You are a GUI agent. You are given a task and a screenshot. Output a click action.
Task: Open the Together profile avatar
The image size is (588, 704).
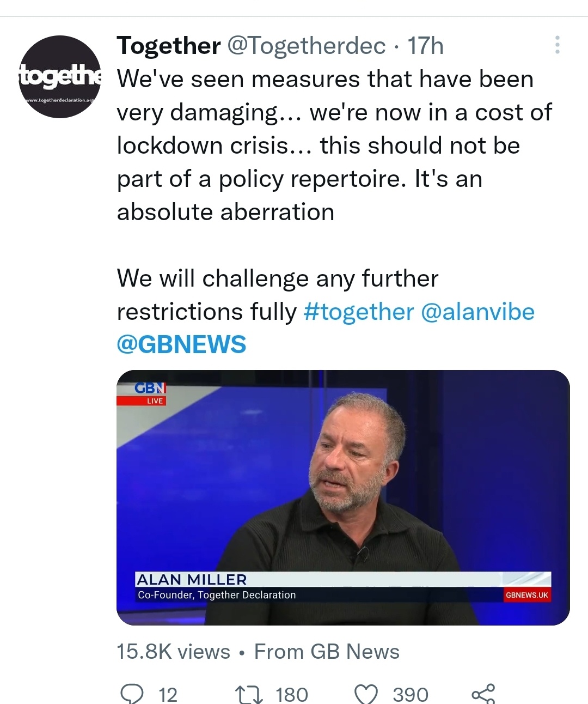tap(60, 77)
